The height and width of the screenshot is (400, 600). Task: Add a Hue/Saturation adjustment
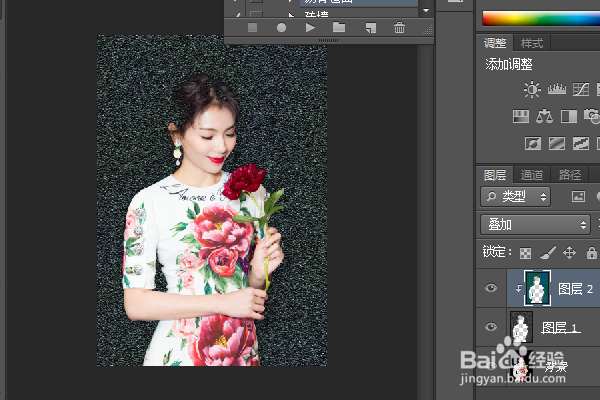pos(521,116)
